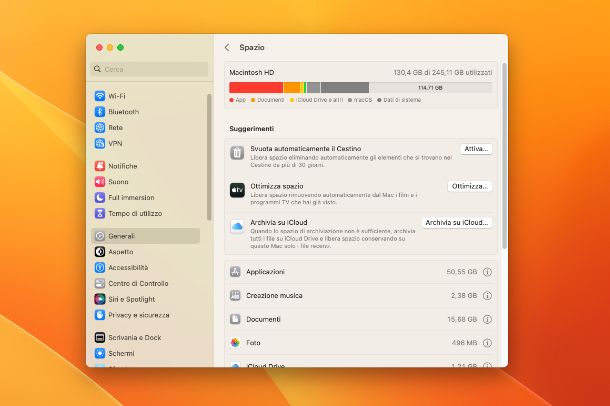Click the Tempo di utilizzo hourglass icon
The height and width of the screenshot is (406, 610).
coord(100,214)
